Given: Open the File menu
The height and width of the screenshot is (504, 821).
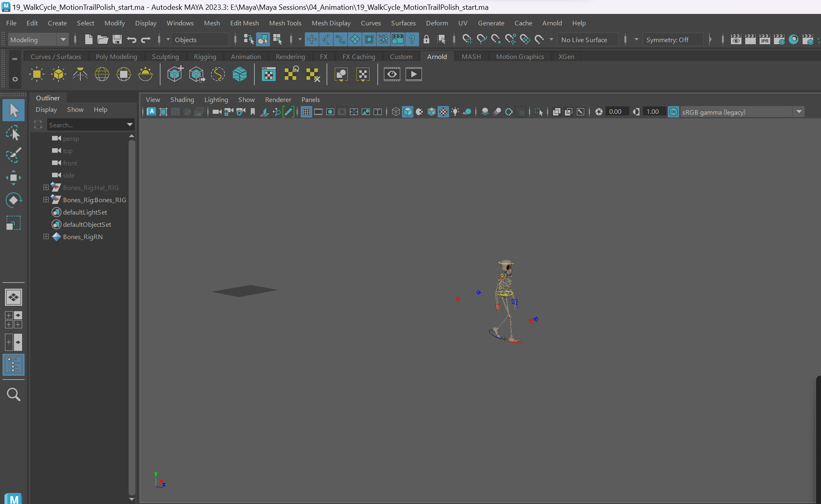Looking at the screenshot, I should click(11, 23).
